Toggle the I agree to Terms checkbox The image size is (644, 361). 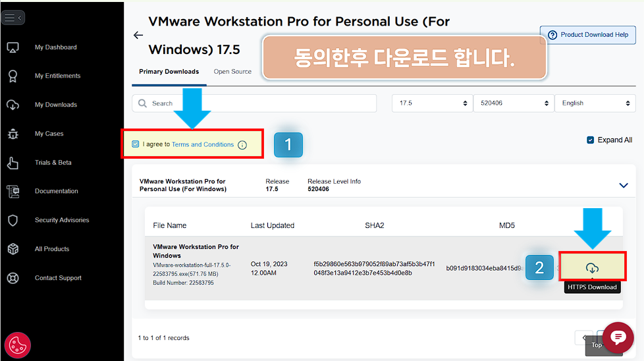[x=136, y=144]
